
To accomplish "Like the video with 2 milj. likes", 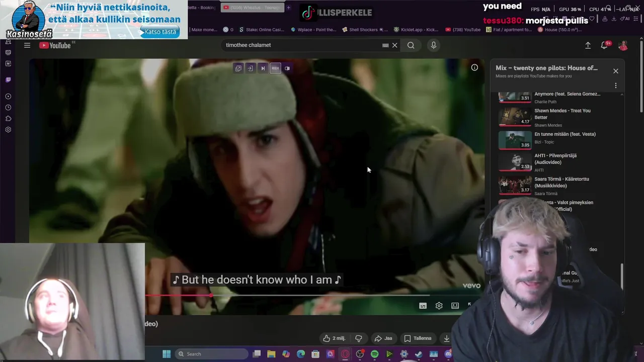I will (335, 338).
